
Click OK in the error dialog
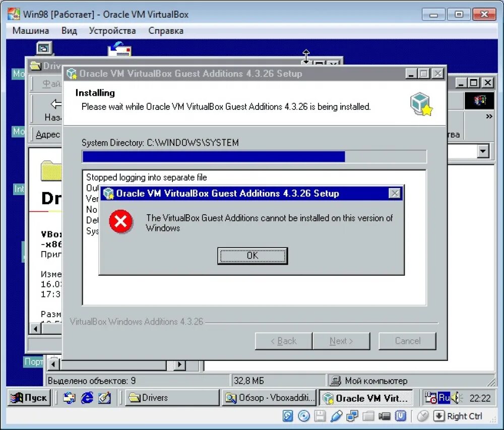[x=253, y=256]
